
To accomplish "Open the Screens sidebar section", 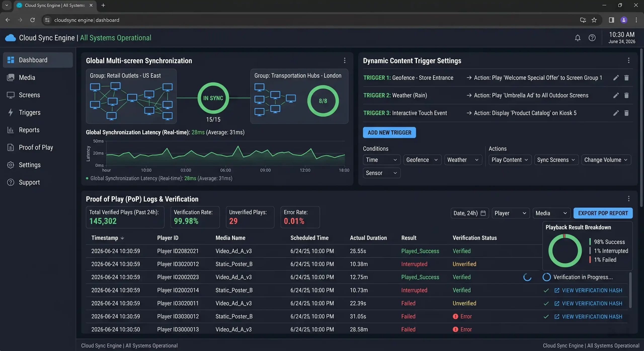I will coord(38,95).
